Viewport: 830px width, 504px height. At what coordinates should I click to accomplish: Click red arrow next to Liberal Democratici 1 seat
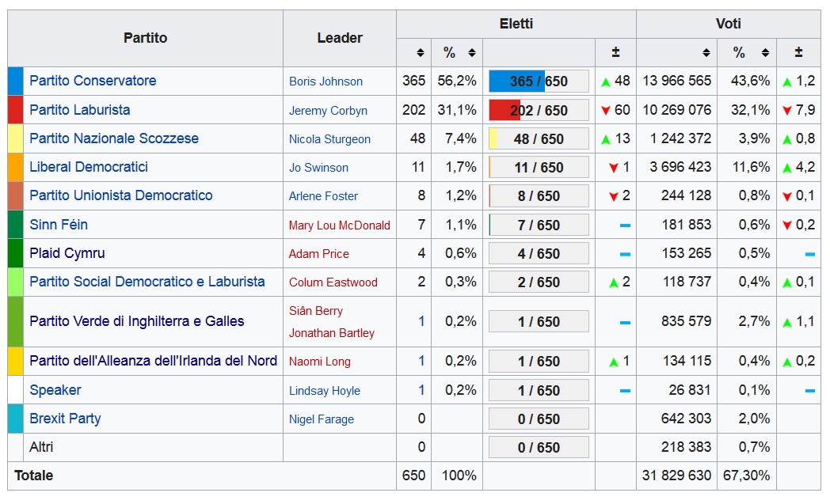click(613, 168)
